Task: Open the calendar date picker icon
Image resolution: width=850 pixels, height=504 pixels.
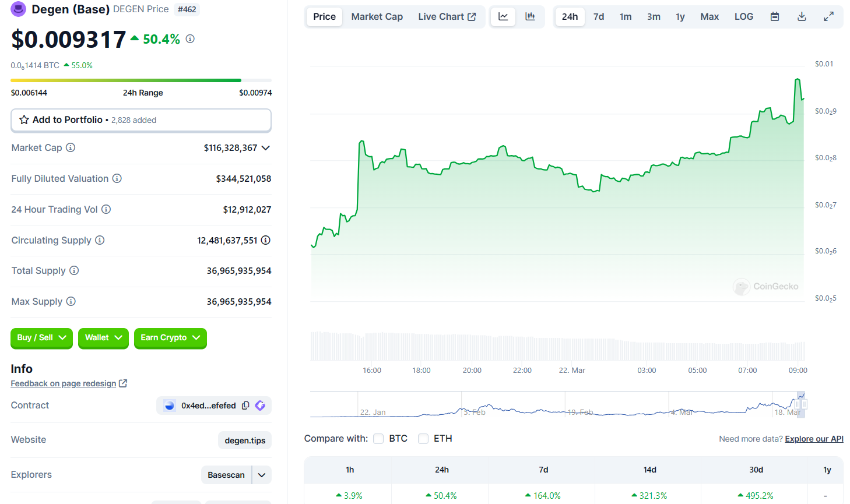Action: (x=775, y=17)
